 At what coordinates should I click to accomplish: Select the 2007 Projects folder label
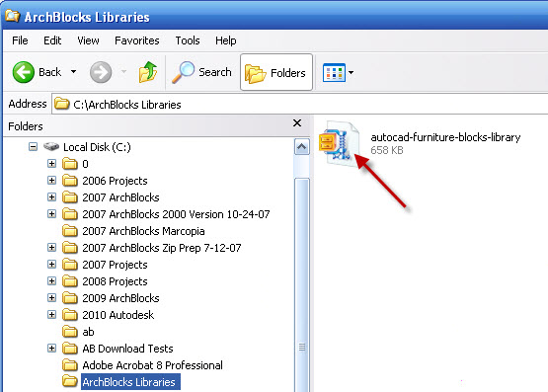tap(115, 265)
